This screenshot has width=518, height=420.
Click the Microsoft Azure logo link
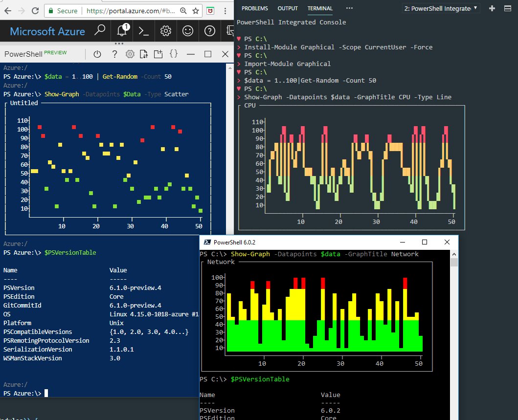point(47,31)
